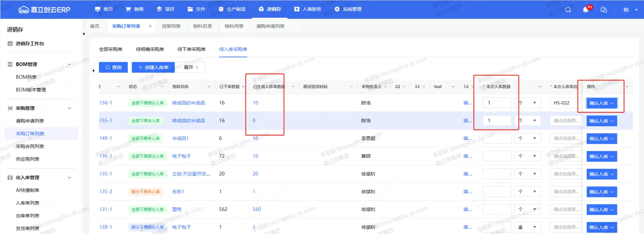The image size is (644, 234).
Task: Open notifications via the bell icon
Action: click(x=586, y=10)
